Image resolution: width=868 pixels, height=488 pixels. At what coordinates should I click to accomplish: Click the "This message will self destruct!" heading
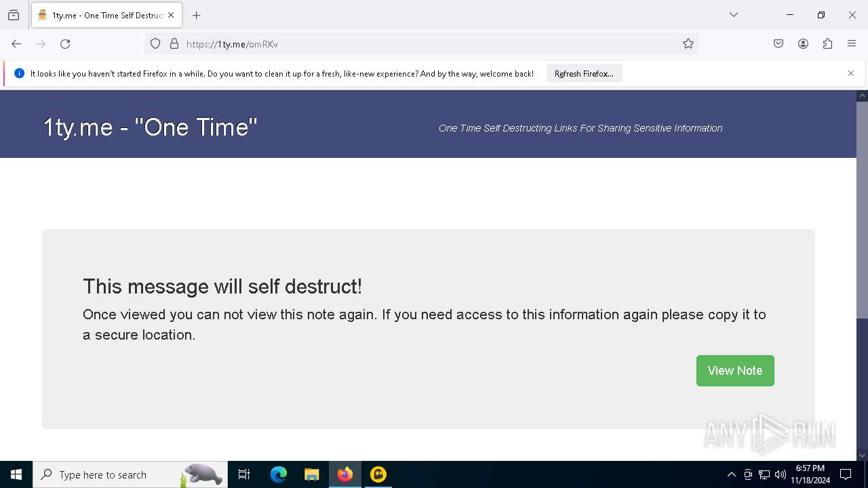tap(222, 287)
